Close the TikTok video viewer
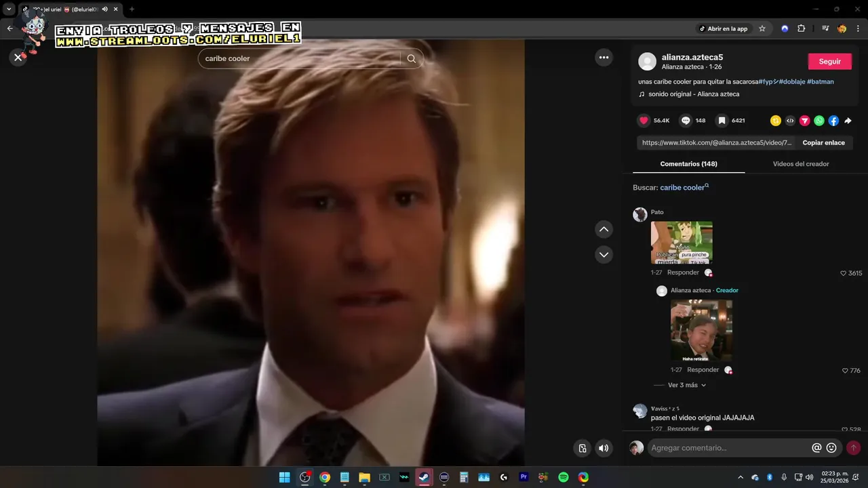Screen dimensions: 868x488 pyautogui.click(x=18, y=58)
